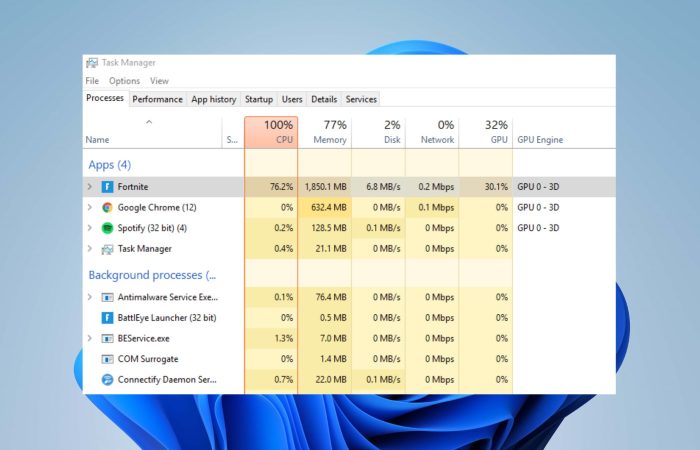The image size is (700, 450).
Task: Select Antimalware Service Exe... row name
Action: coord(168,297)
